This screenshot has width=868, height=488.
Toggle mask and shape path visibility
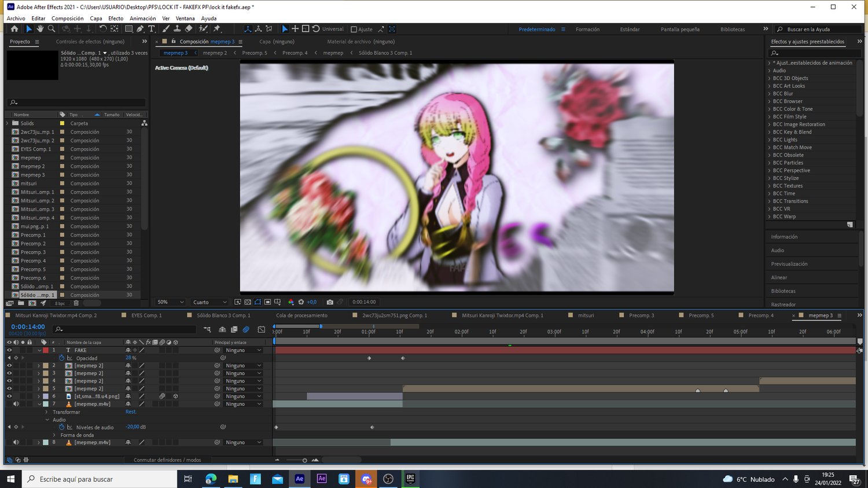258,302
